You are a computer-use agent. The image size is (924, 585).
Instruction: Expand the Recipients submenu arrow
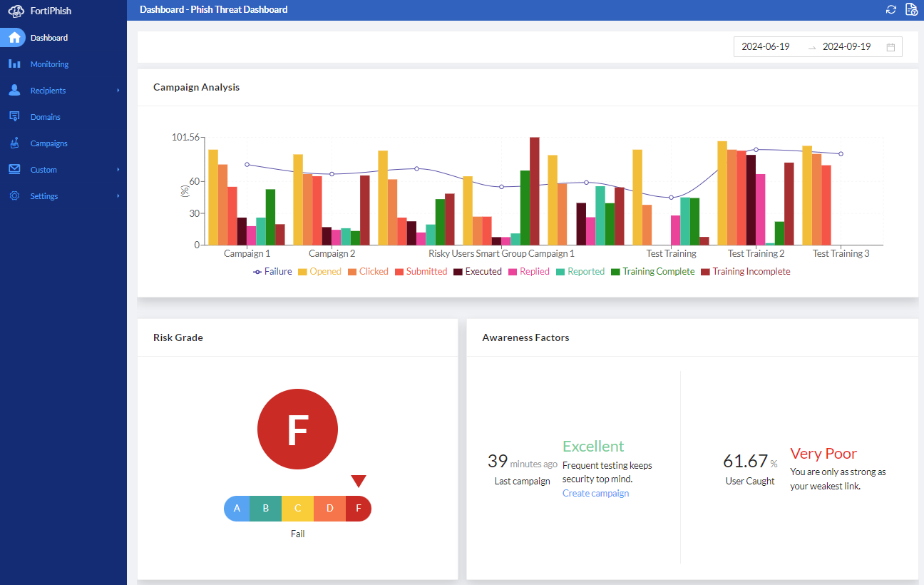pos(118,91)
